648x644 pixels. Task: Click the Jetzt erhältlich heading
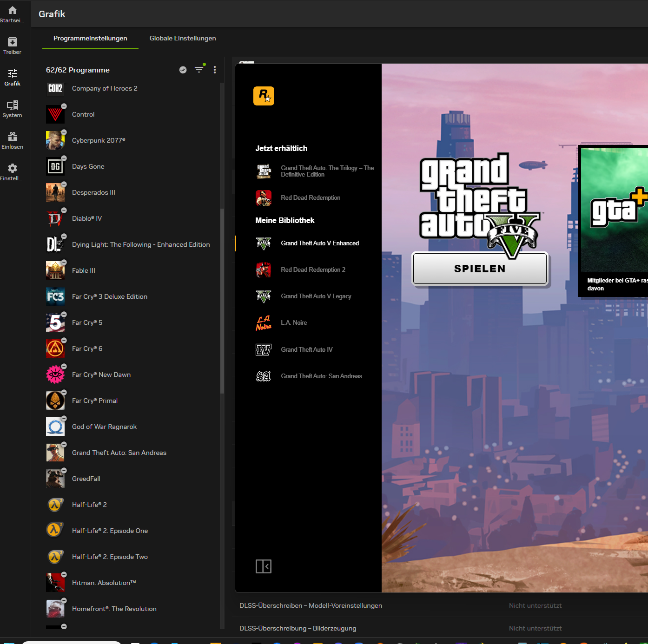tap(281, 148)
